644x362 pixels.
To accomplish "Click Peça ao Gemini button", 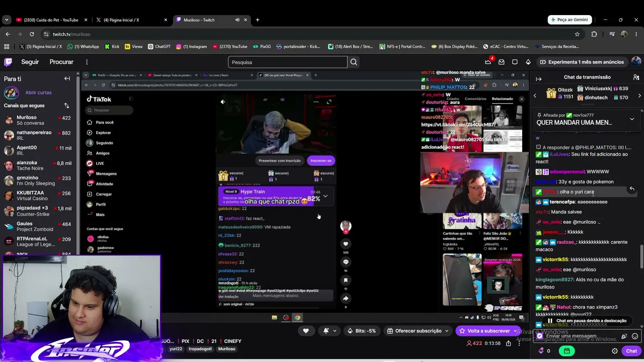I will 570,20.
